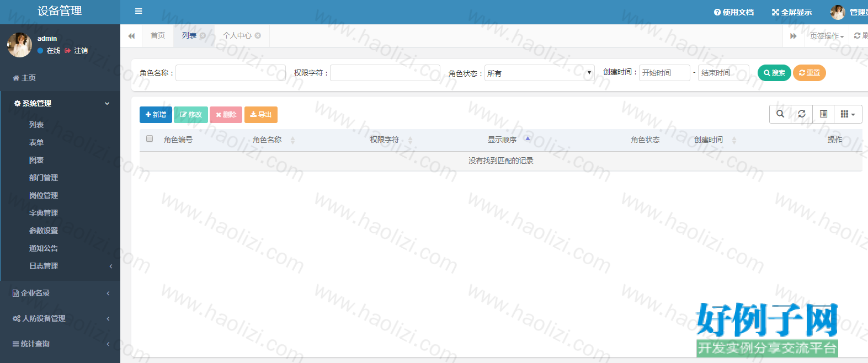This screenshot has height=363, width=868.
Task: Open 列表 in sidebar menu
Action: [36, 125]
